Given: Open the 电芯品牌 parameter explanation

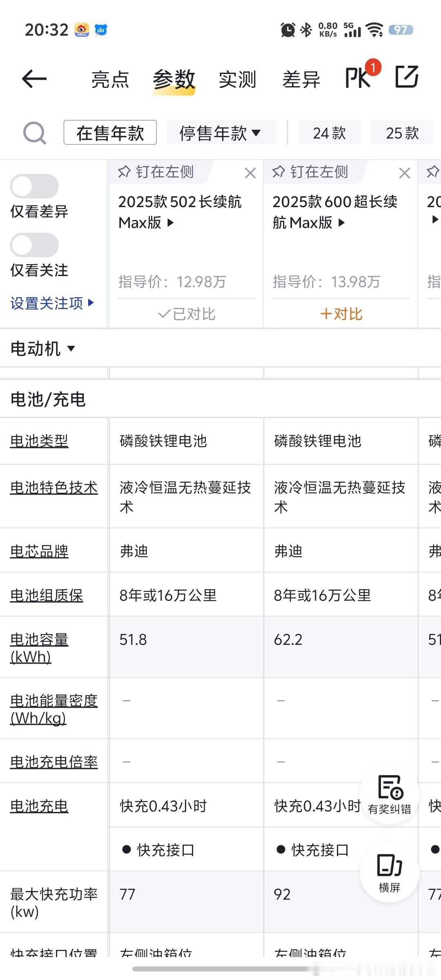Looking at the screenshot, I should click(39, 551).
